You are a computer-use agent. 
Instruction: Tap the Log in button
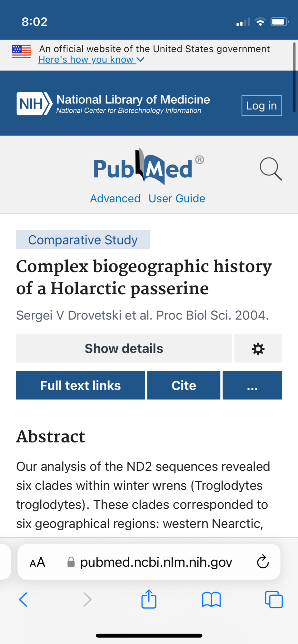click(262, 106)
